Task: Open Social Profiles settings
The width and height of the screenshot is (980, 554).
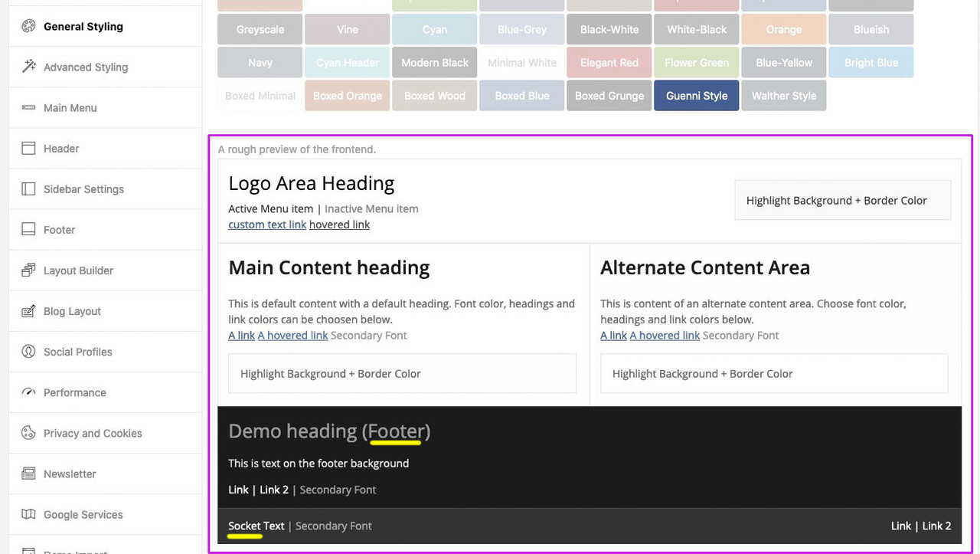Action: coord(106,351)
